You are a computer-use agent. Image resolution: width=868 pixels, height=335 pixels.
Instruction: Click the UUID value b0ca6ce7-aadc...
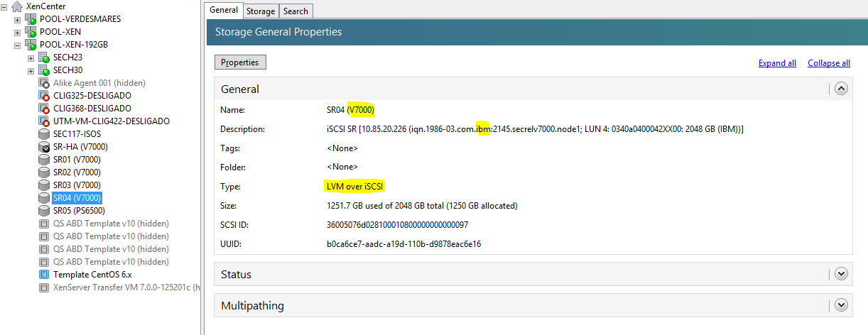click(x=403, y=244)
